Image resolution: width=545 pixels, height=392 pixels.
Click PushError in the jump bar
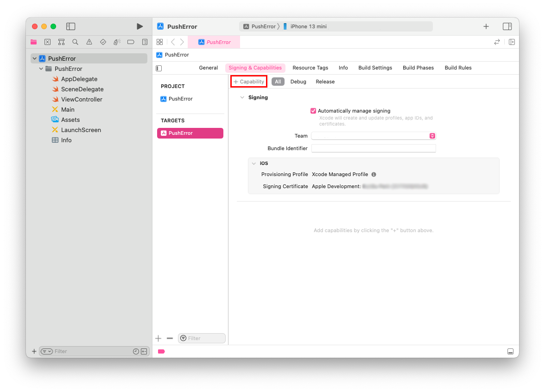pos(173,55)
